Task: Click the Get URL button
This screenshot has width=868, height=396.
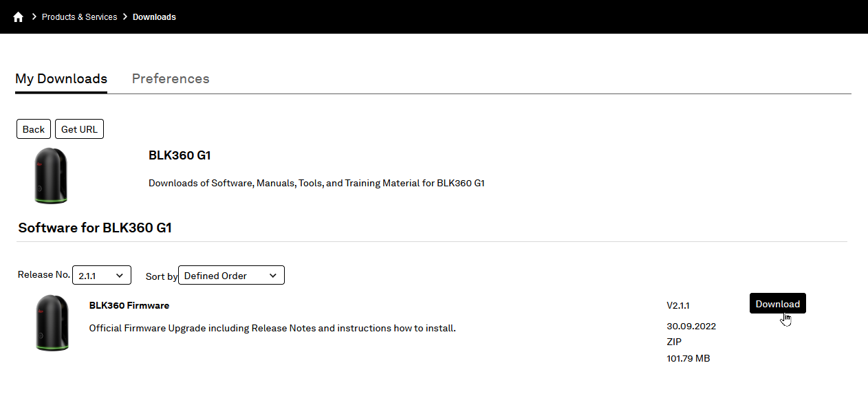Action: [x=79, y=129]
